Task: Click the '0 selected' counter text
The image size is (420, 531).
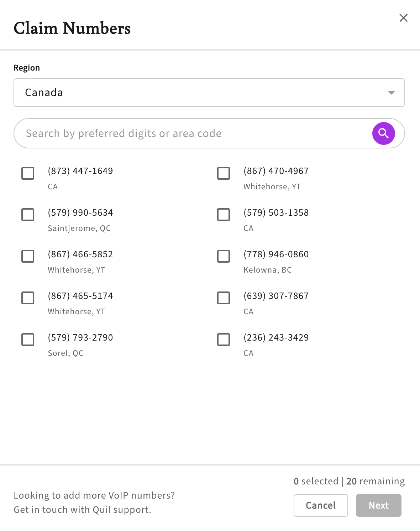Action: tap(316, 481)
